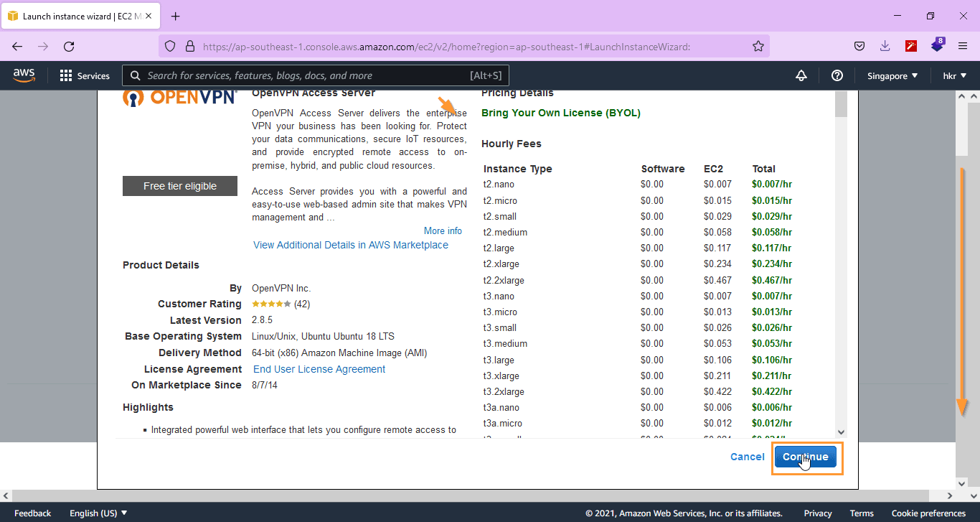Close the Launch instance wizard tab
Viewport: 980px width, 522px height.
tap(149, 16)
